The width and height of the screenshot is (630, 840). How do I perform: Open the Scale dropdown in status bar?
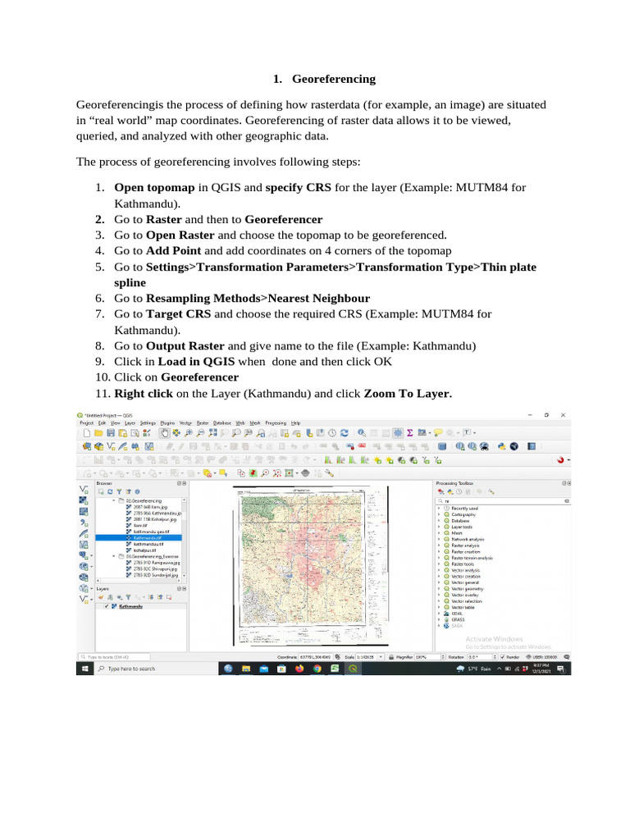click(381, 657)
